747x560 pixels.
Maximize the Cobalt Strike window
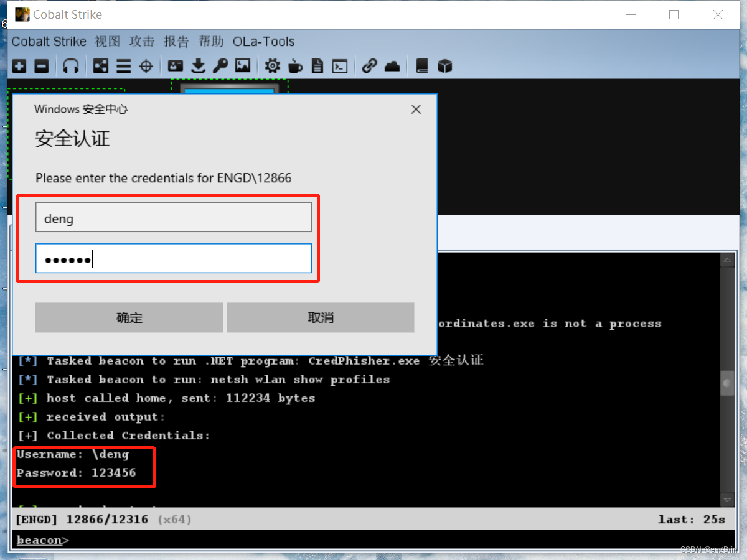pyautogui.click(x=674, y=14)
